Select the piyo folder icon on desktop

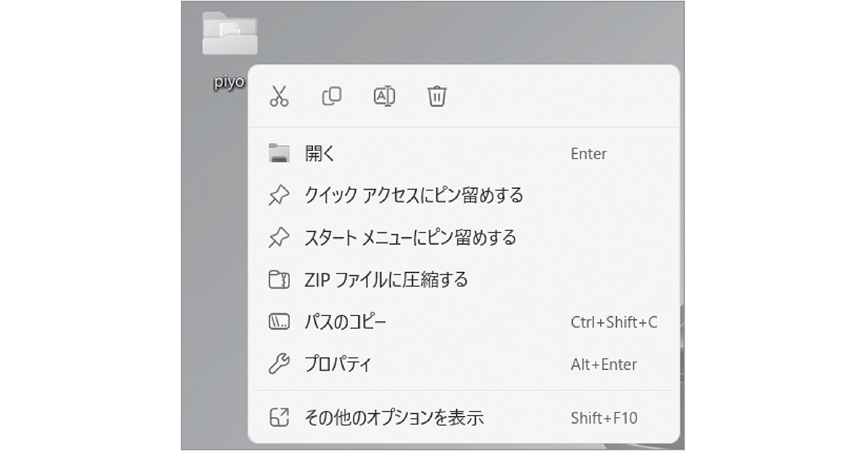[230, 33]
